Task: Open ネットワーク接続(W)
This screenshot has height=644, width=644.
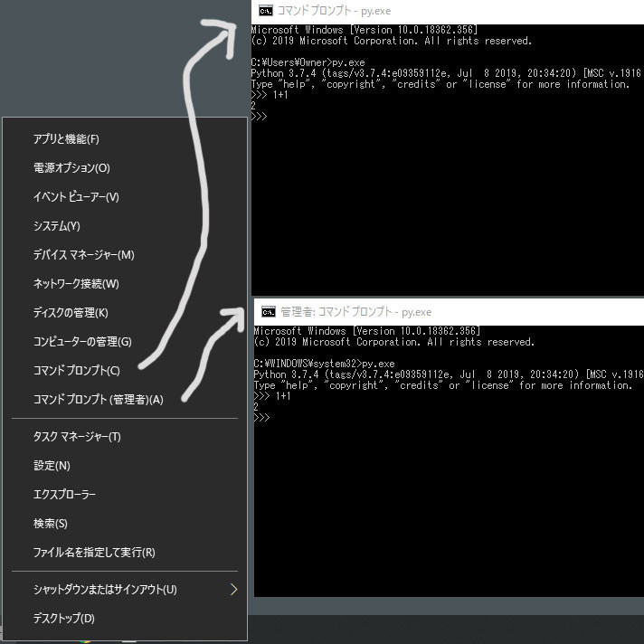Action: pos(125,284)
